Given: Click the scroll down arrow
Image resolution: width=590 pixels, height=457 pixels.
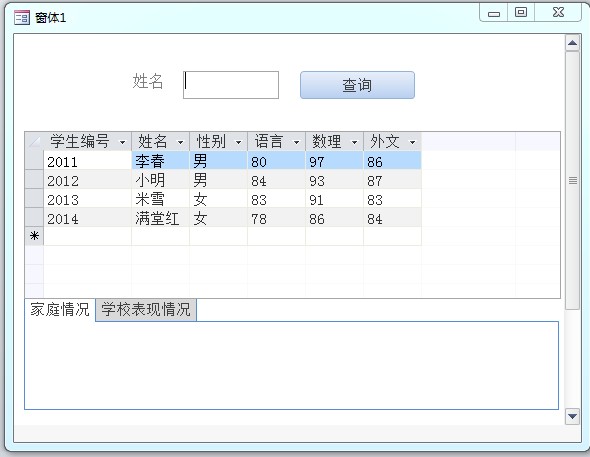Looking at the screenshot, I should [572, 416].
